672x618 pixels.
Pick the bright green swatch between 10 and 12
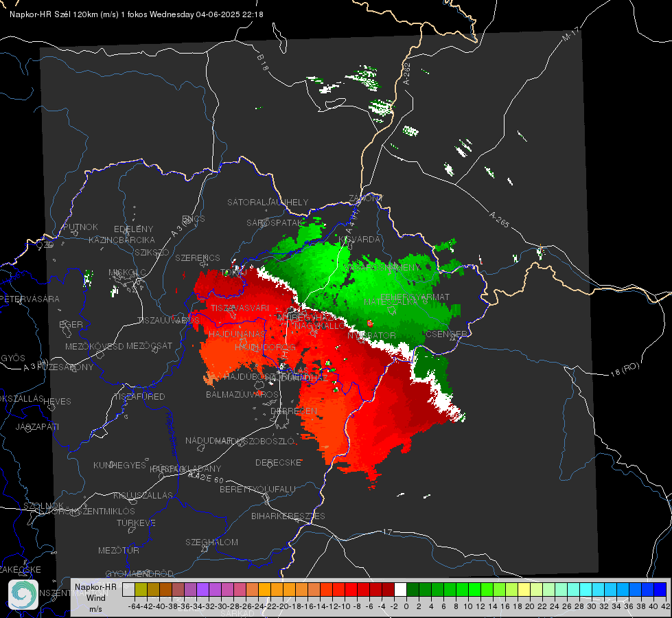point(474,589)
